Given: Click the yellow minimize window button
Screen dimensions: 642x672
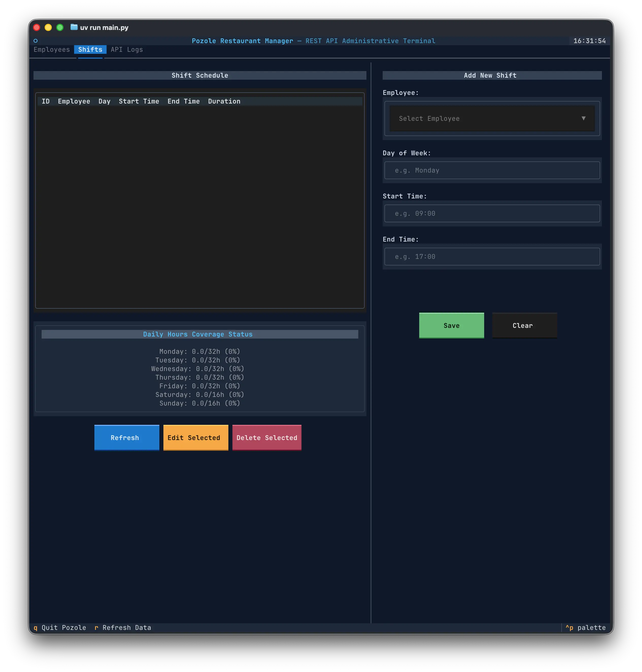Looking at the screenshot, I should 48,27.
